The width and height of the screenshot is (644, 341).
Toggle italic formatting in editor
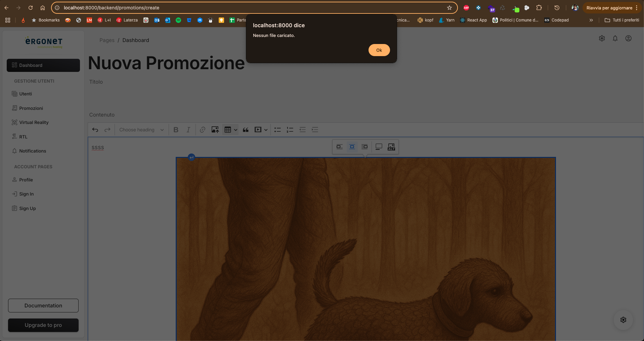[x=188, y=130]
